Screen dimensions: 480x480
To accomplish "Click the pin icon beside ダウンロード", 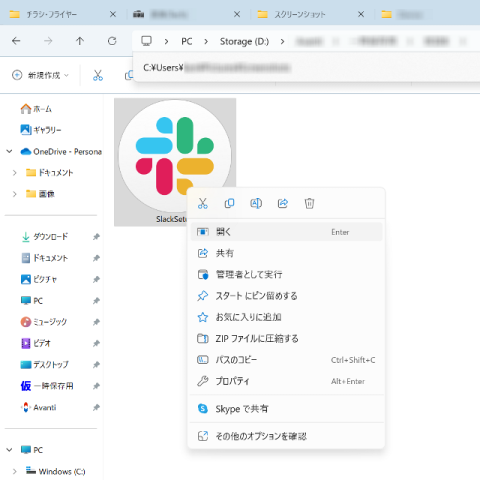I will tap(96, 237).
